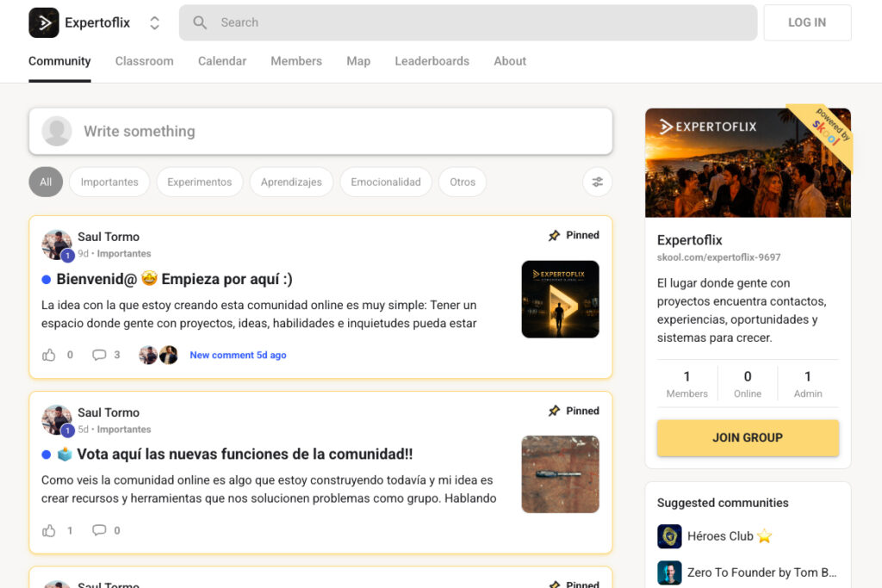Screen dimensions: 882x588
Task: Open the About tab
Action: click(x=510, y=61)
